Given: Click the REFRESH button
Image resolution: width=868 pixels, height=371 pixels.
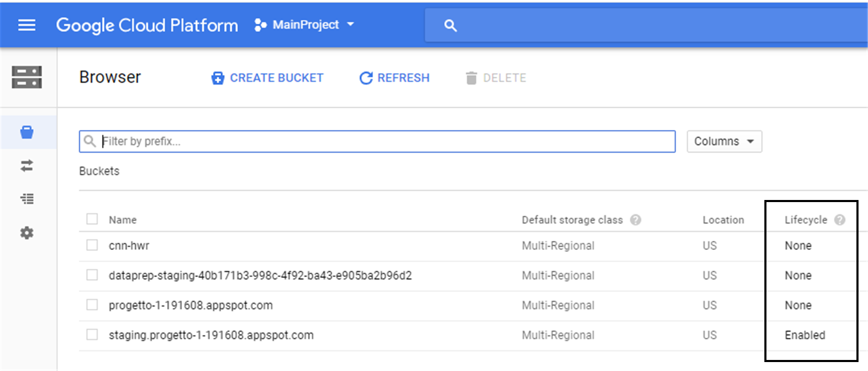Looking at the screenshot, I should coord(395,78).
